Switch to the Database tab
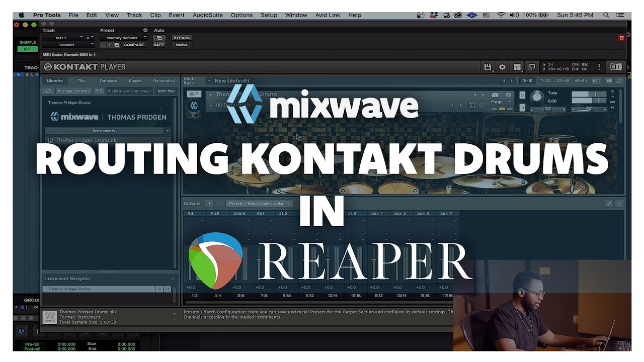The width and height of the screenshot is (644, 362). [108, 80]
